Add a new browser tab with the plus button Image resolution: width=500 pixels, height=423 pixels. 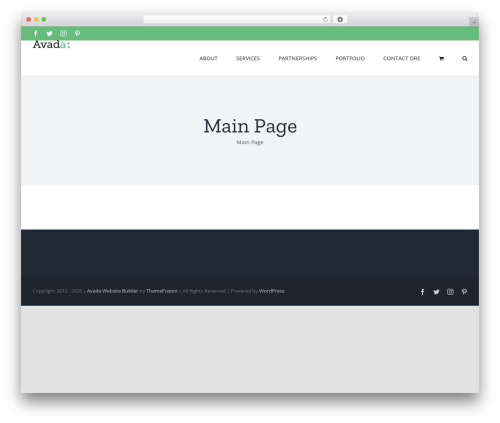[x=474, y=22]
